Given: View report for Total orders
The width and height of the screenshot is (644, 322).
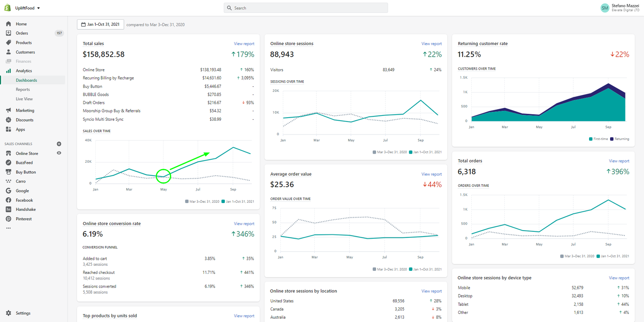Looking at the screenshot, I should 619,161.
